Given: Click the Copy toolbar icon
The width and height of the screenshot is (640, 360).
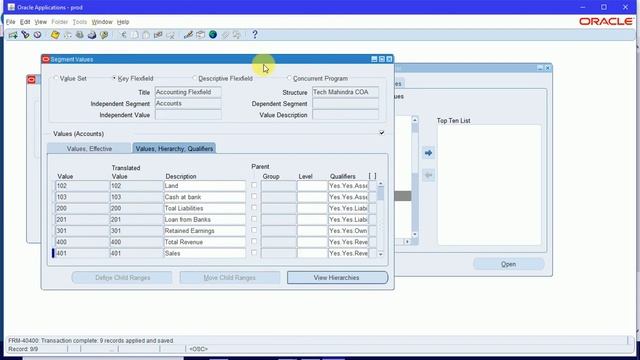Looking at the screenshot, I should point(135,35).
